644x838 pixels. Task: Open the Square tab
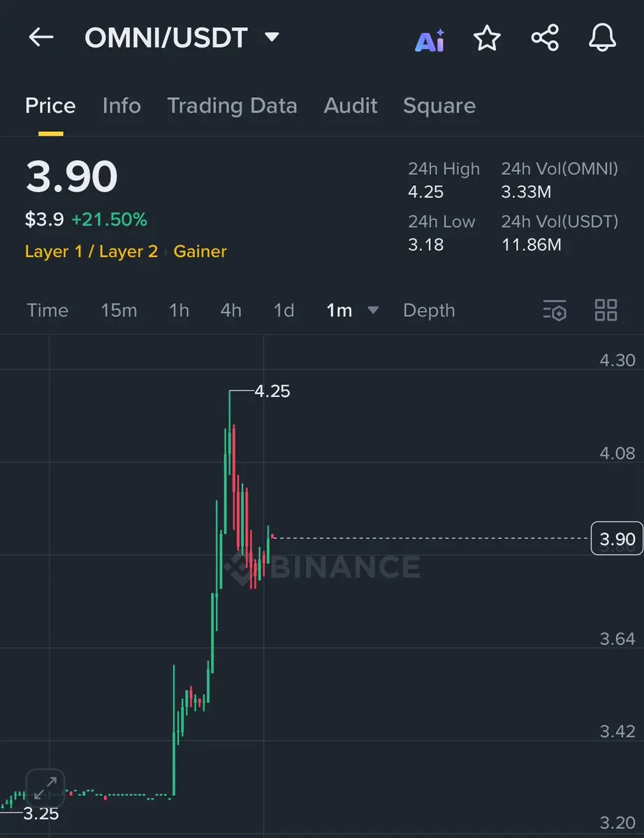439,106
